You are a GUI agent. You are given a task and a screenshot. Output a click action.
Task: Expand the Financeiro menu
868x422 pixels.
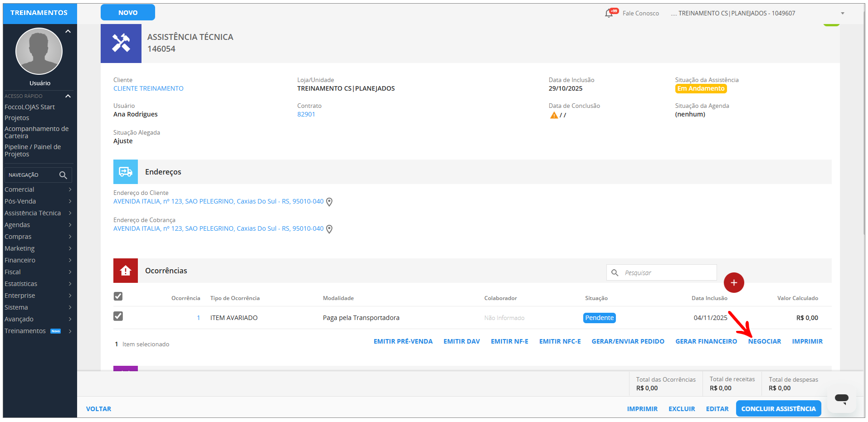pyautogui.click(x=38, y=260)
